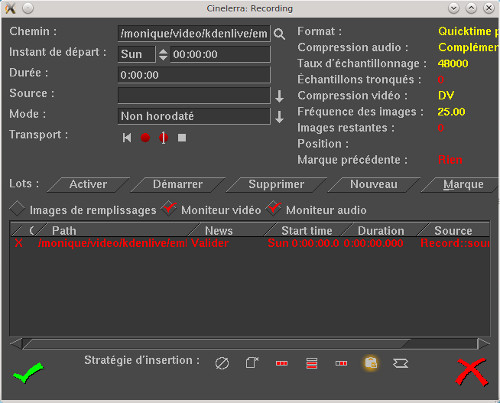Click the frame rate value '25.00'

coord(451,112)
